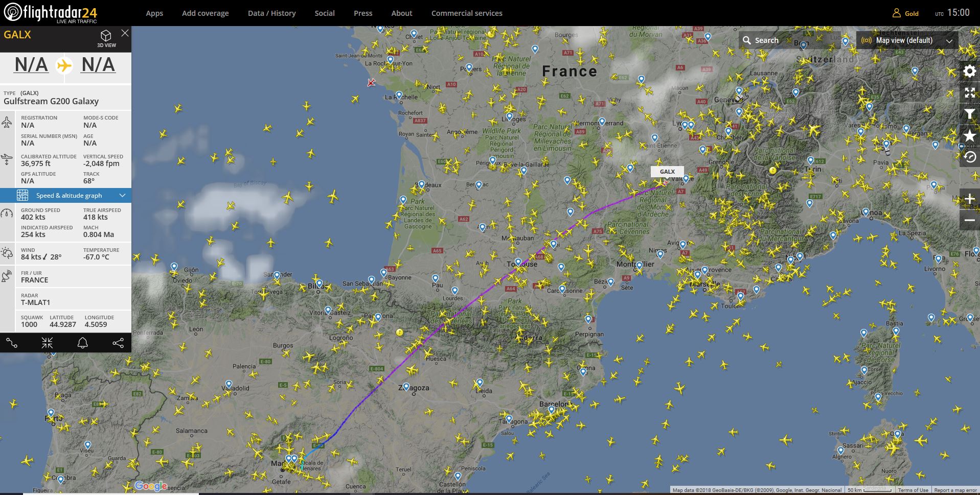
Task: Click the Search magnifier icon
Action: (747, 40)
